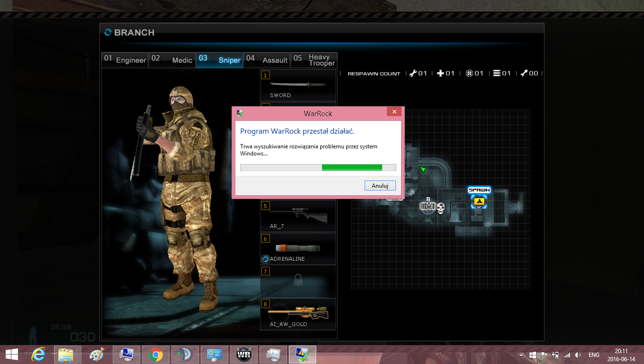Open the Windows Start button
Screen dimensions: 644x364
point(11,355)
